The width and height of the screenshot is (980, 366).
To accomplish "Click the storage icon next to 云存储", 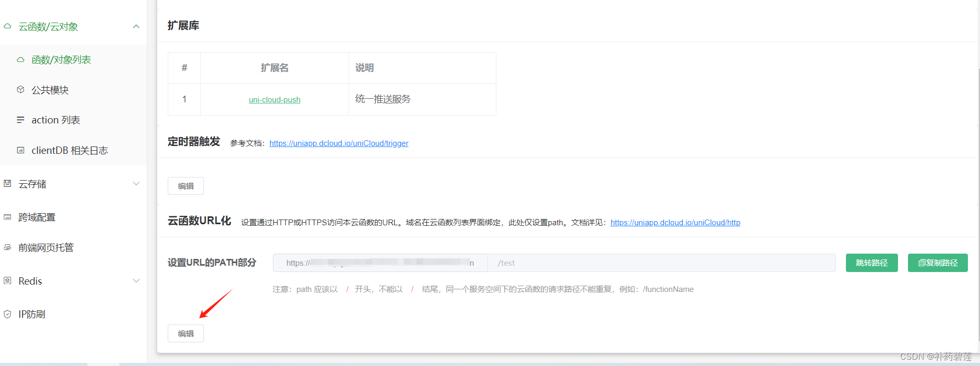I will tap(7, 184).
